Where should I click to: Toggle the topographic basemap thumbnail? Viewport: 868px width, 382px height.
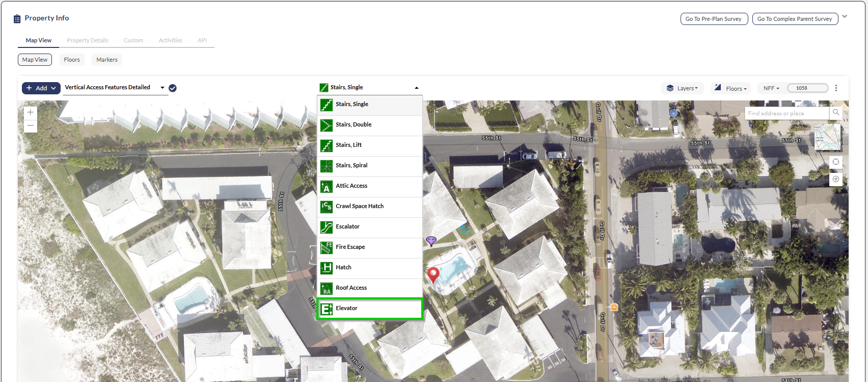point(827,137)
